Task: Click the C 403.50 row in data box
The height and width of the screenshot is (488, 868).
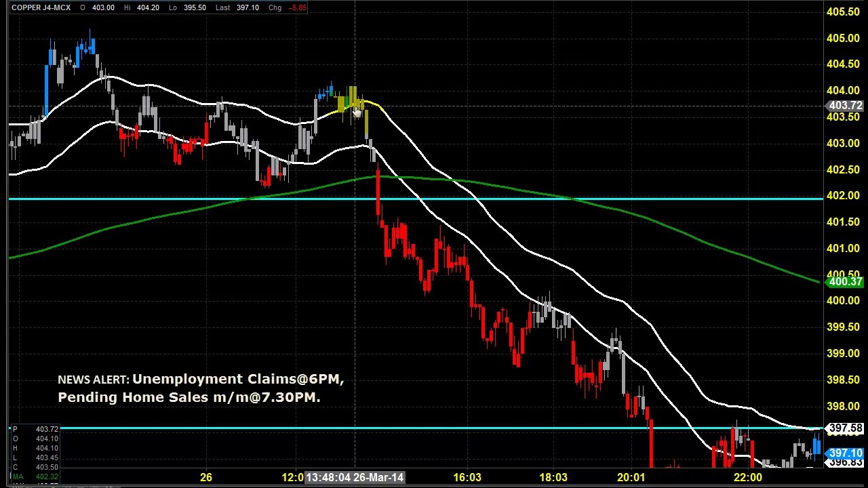Action: coord(35,467)
